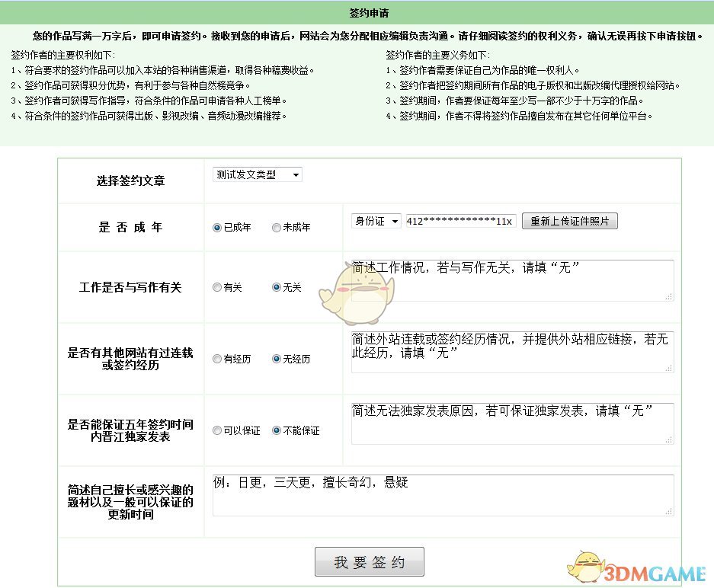Select the 已成年 radio button

[217, 227]
